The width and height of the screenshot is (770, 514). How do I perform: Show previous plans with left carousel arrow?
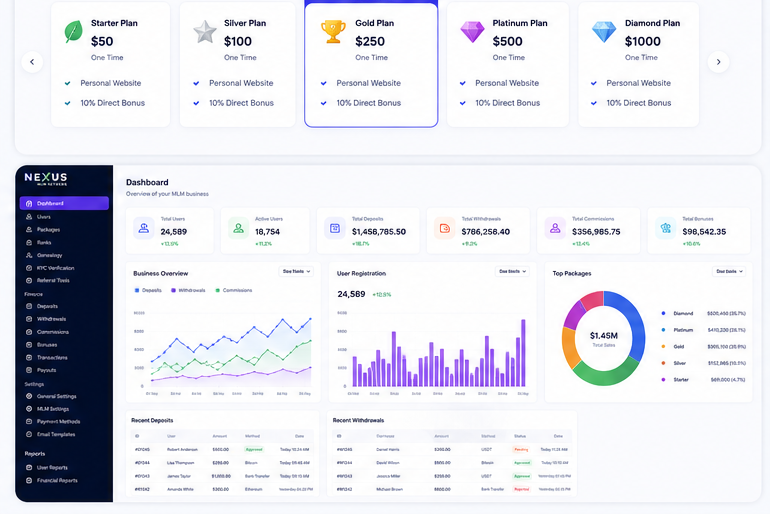(x=32, y=62)
